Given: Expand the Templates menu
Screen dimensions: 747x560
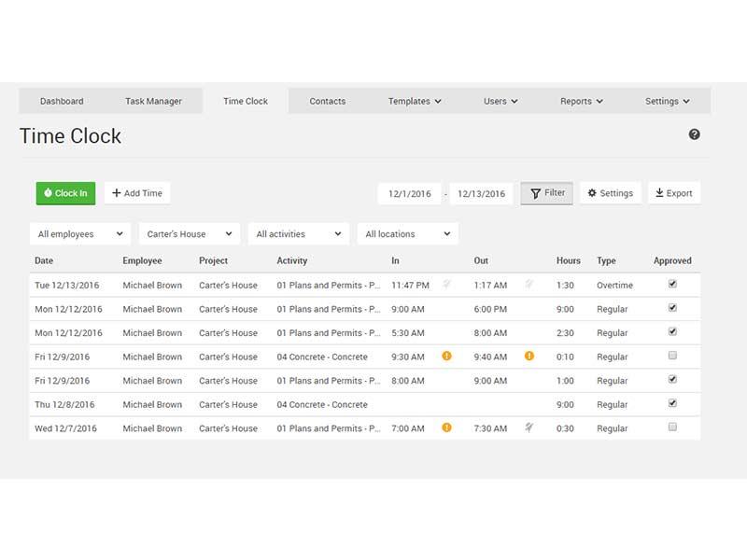Looking at the screenshot, I should pos(415,101).
